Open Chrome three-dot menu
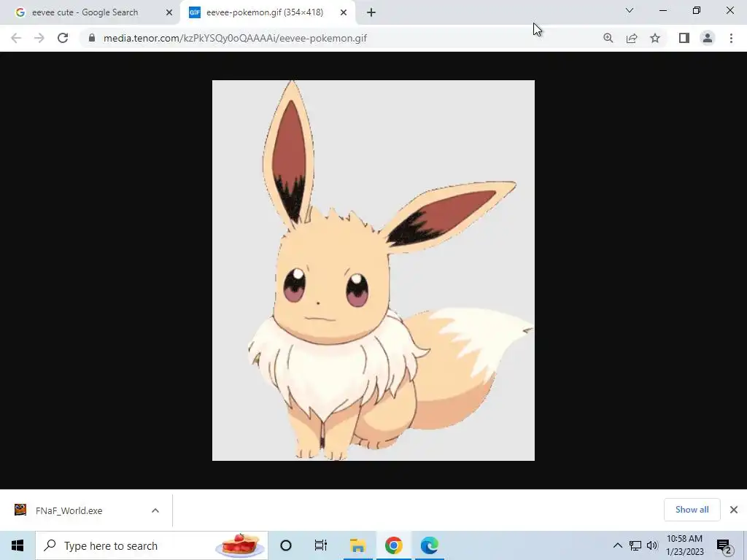This screenshot has height=560, width=747. (x=731, y=38)
